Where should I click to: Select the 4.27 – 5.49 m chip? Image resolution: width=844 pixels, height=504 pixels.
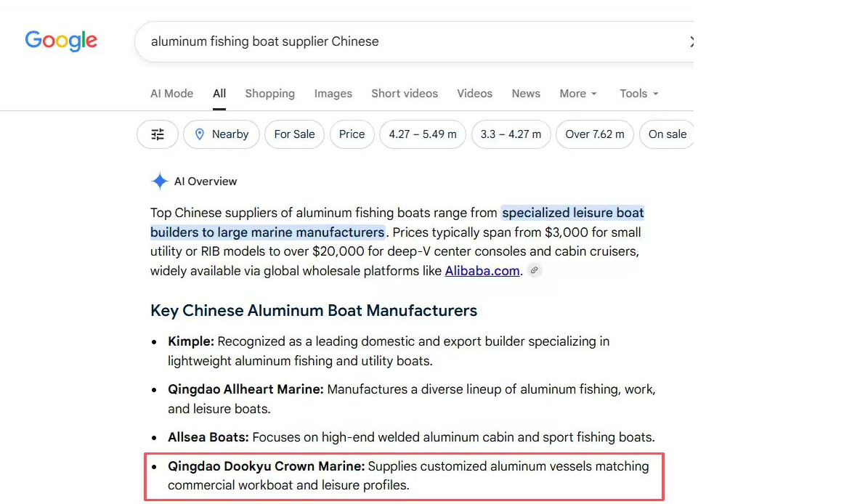[423, 134]
